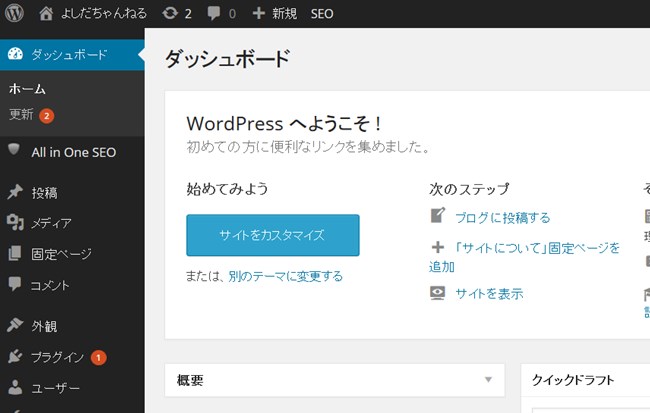Click the edit icon beside ブログに投稿する
650x413 pixels.
tap(438, 215)
